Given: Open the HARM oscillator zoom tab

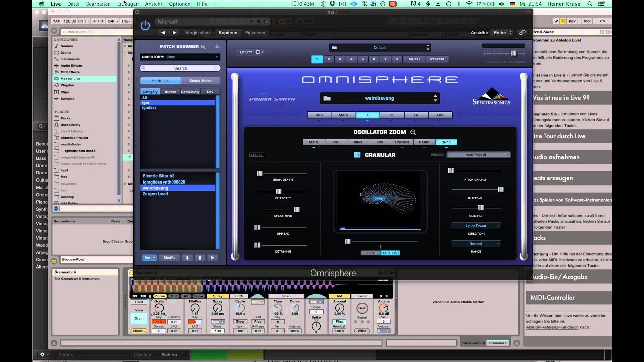Looking at the screenshot, I should click(424, 142).
